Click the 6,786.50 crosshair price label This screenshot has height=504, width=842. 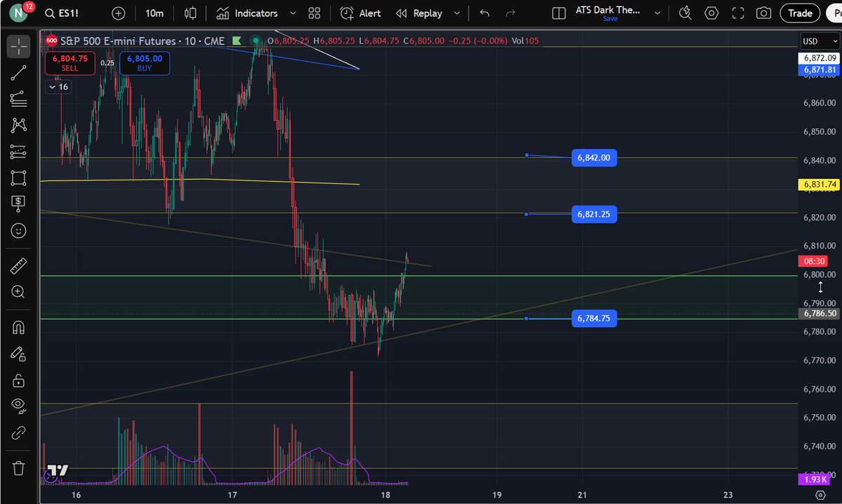(820, 314)
